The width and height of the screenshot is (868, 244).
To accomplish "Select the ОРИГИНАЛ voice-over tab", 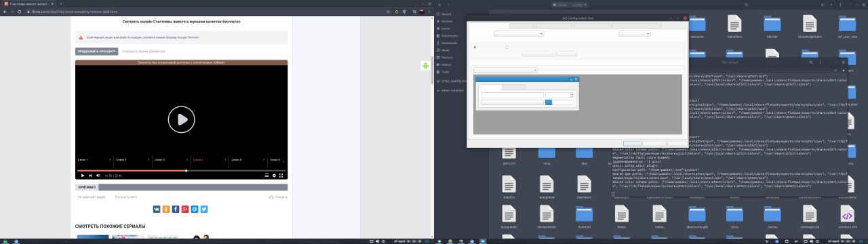I will pos(87,187).
